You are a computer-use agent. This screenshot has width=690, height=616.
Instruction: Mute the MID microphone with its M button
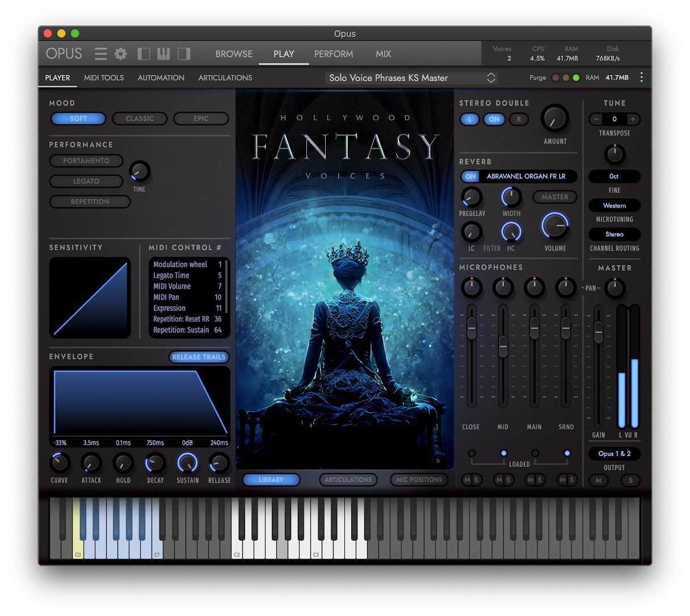(499, 480)
